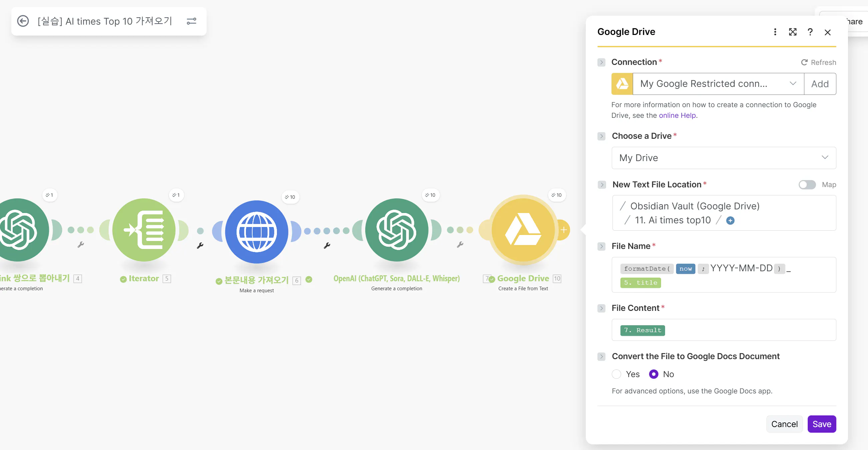Click the 7. Result tag in File Content
The width and height of the screenshot is (868, 450).
click(642, 330)
